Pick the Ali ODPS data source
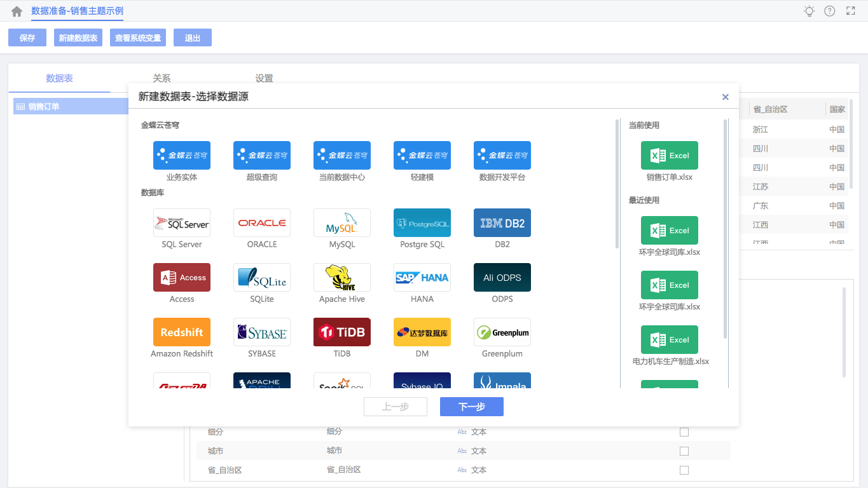The height and width of the screenshot is (488, 868). tap(502, 278)
